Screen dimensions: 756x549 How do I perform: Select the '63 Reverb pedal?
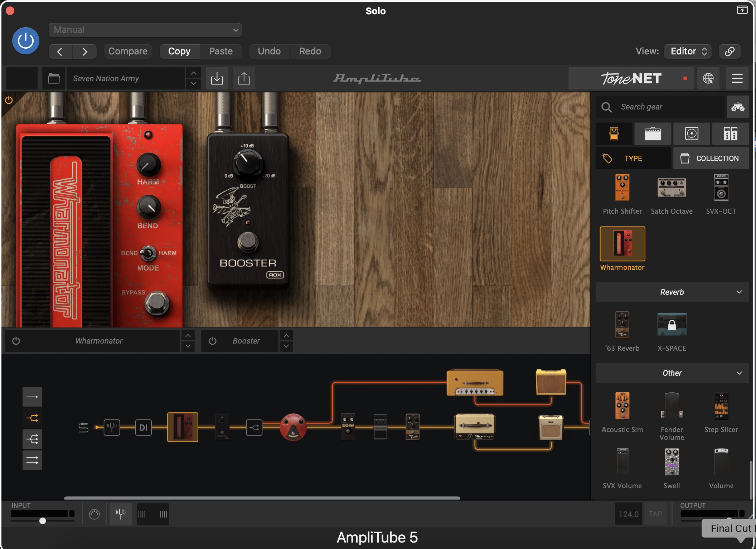(622, 331)
